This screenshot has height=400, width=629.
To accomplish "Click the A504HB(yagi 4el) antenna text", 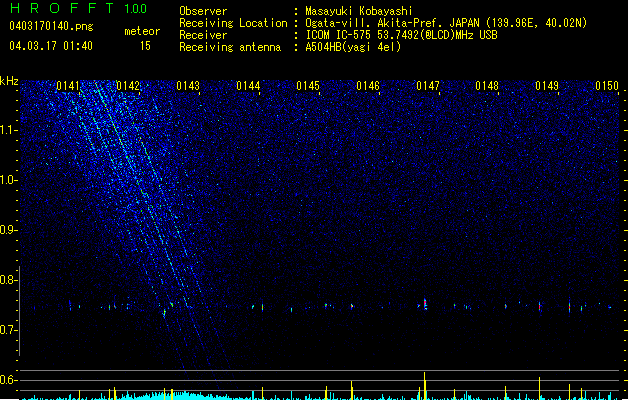I will [x=353, y=47].
